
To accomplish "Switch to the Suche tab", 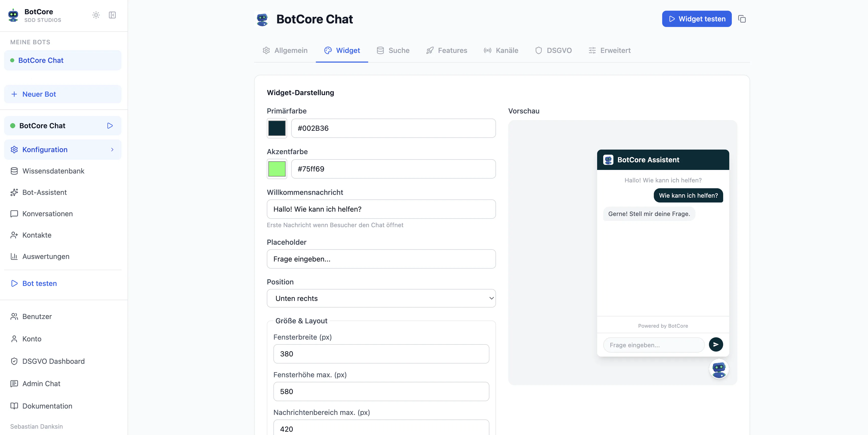I will click(x=393, y=51).
